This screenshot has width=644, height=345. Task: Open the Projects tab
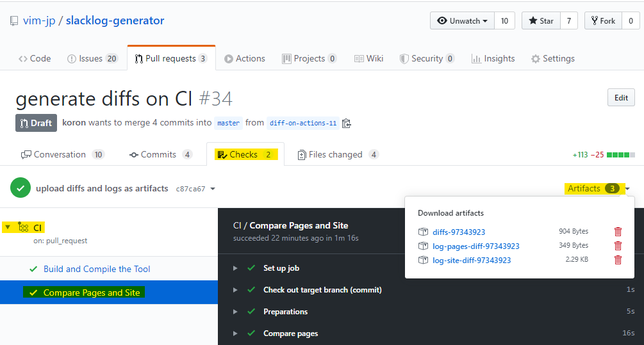pos(310,59)
